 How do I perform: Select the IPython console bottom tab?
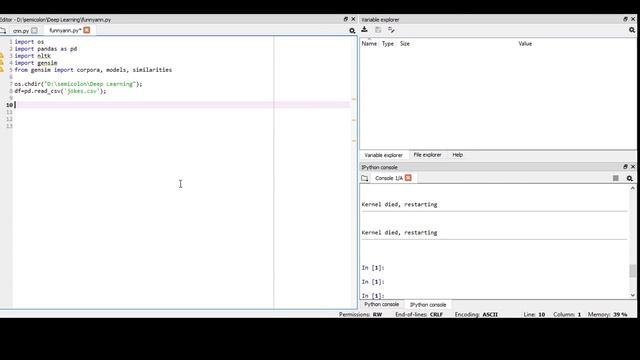tap(428, 305)
